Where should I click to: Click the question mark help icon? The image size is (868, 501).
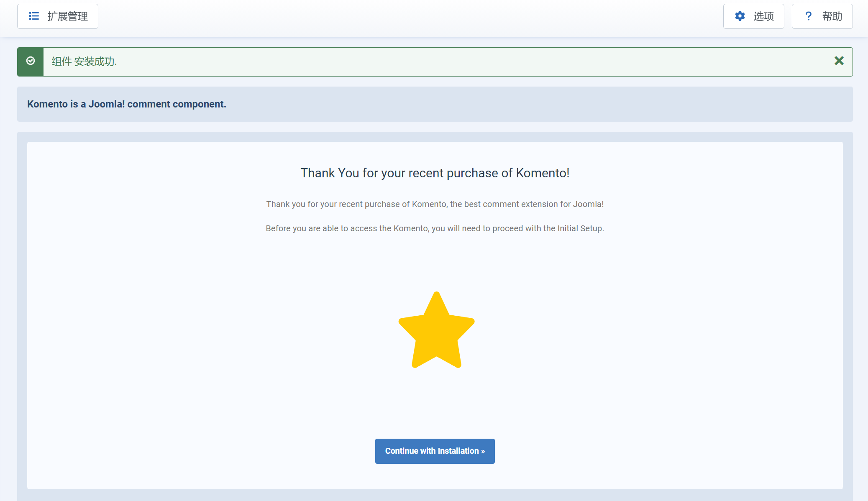coord(808,16)
